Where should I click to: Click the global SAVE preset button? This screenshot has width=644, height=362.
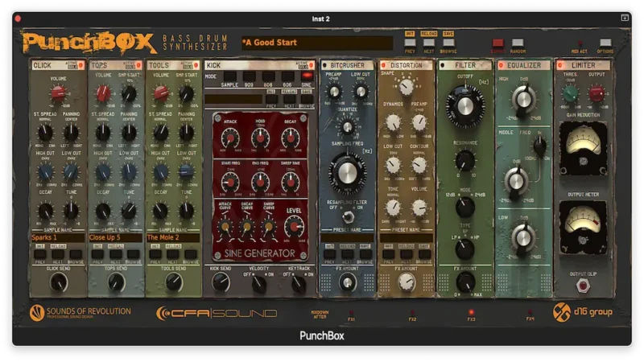448,34
